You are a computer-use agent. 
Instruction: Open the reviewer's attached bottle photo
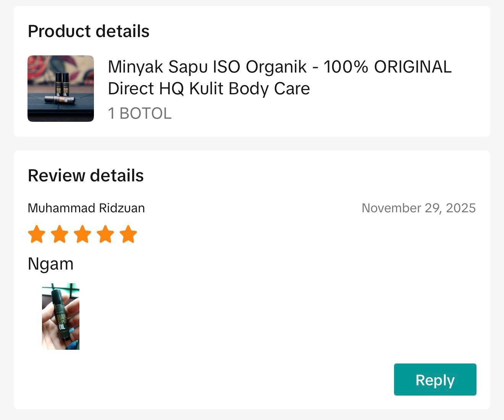click(61, 317)
